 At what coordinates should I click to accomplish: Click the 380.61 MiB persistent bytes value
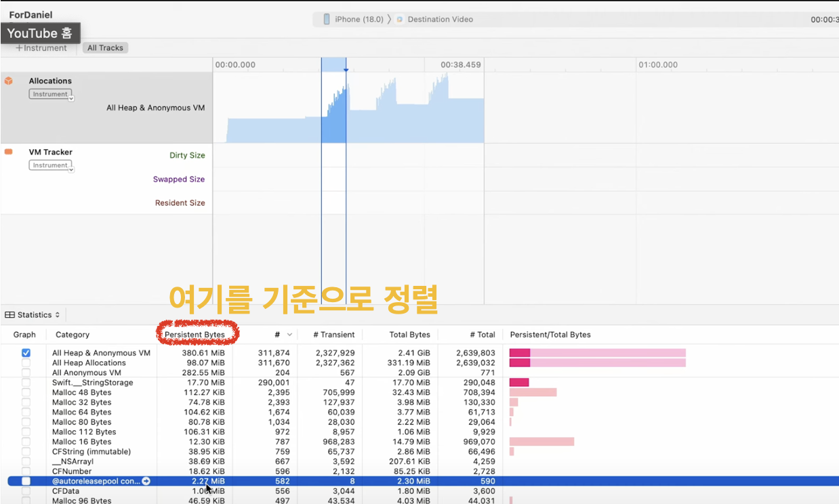pos(203,353)
